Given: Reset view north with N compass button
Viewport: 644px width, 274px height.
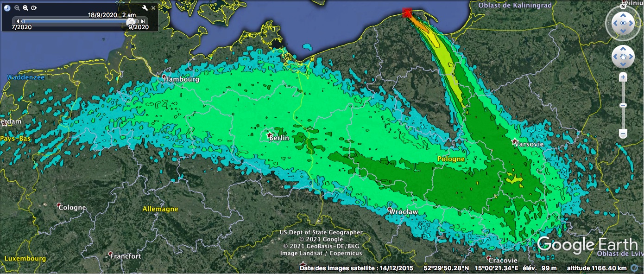Looking at the screenshot, I should point(623,6).
